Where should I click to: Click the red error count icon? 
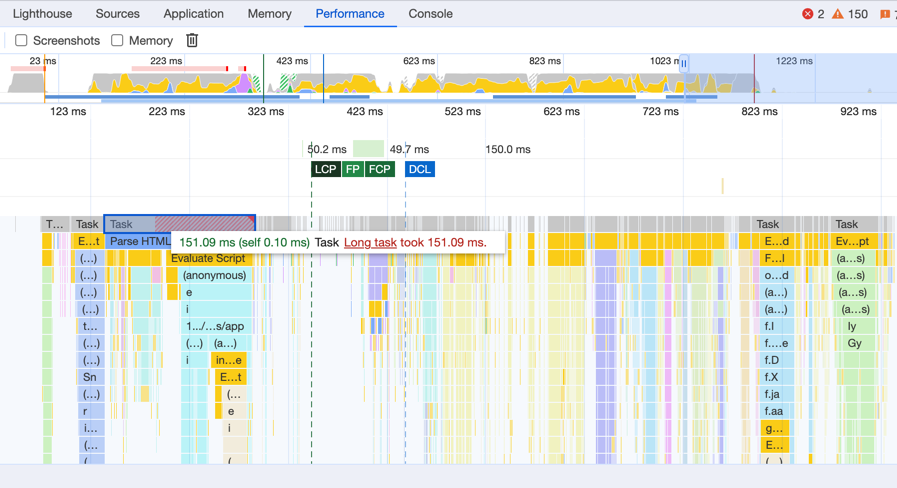pyautogui.click(x=807, y=14)
